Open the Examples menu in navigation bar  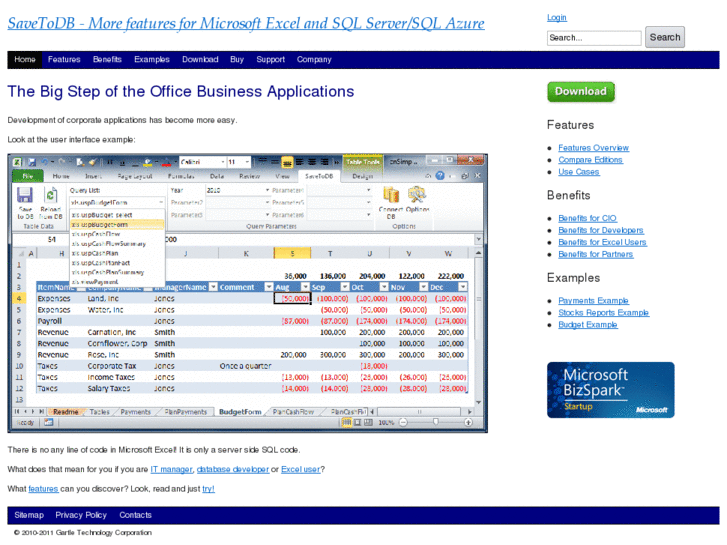152,59
